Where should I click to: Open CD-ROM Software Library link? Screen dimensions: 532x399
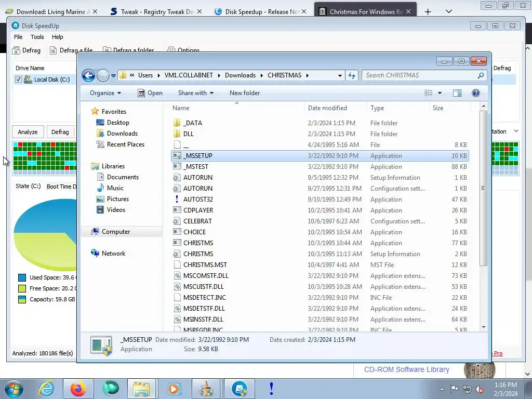(x=406, y=369)
